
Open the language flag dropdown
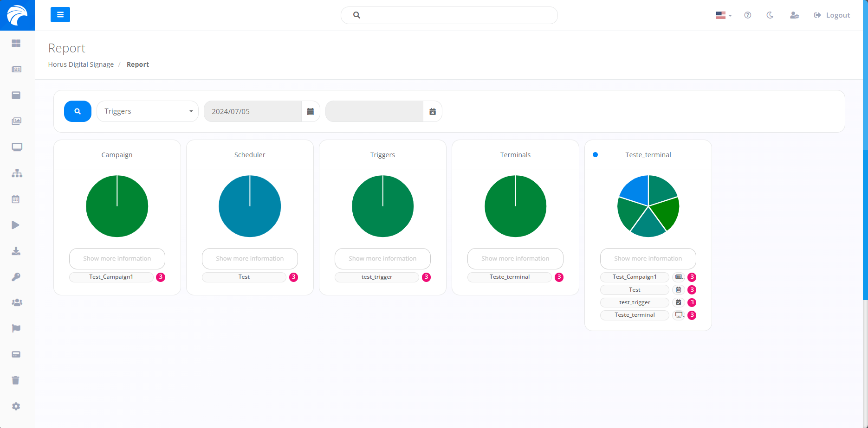pos(723,15)
